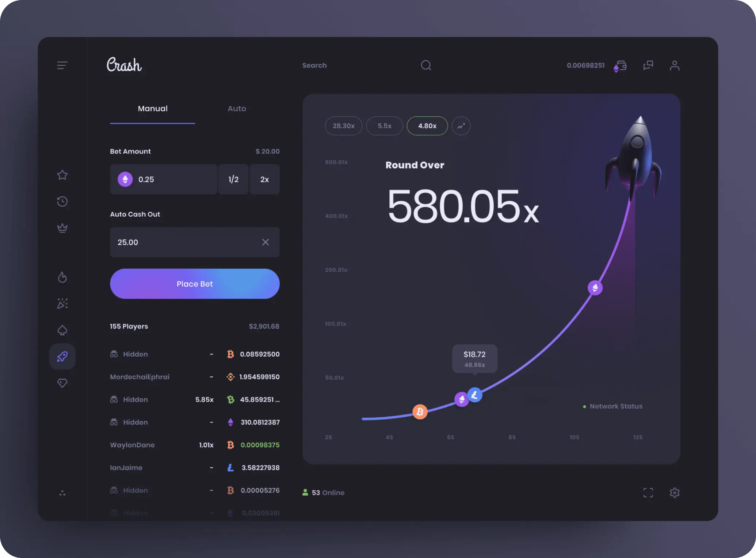Toggle the 4.80x multiplier history button

click(x=427, y=126)
